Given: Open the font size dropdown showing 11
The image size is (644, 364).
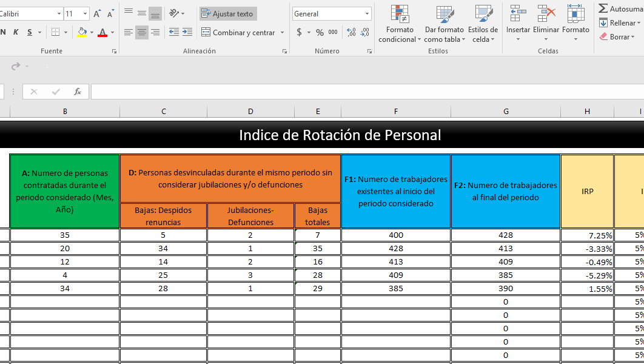Looking at the screenshot, I should coord(85,14).
